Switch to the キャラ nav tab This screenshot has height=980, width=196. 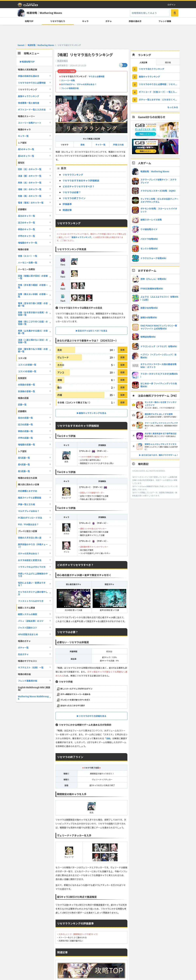click(85, 21)
